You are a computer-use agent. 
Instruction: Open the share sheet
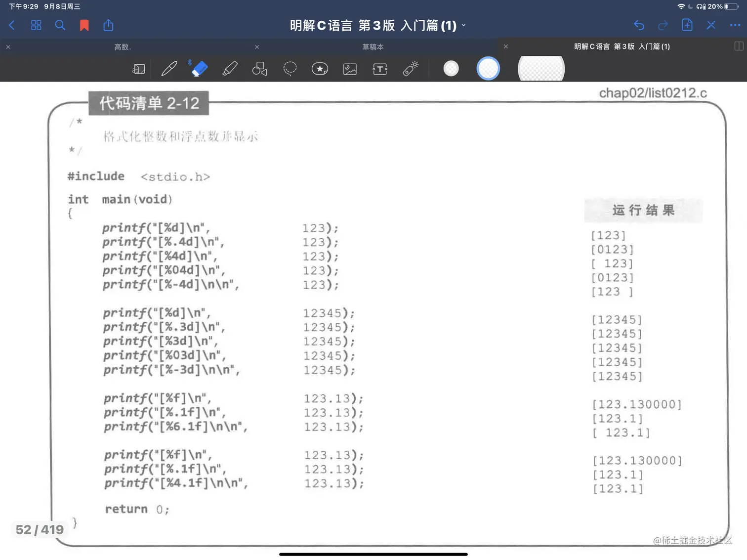pos(108,25)
